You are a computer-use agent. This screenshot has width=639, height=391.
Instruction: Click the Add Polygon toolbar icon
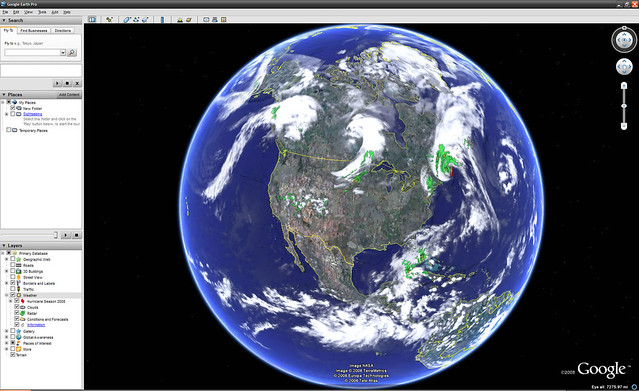[127, 19]
